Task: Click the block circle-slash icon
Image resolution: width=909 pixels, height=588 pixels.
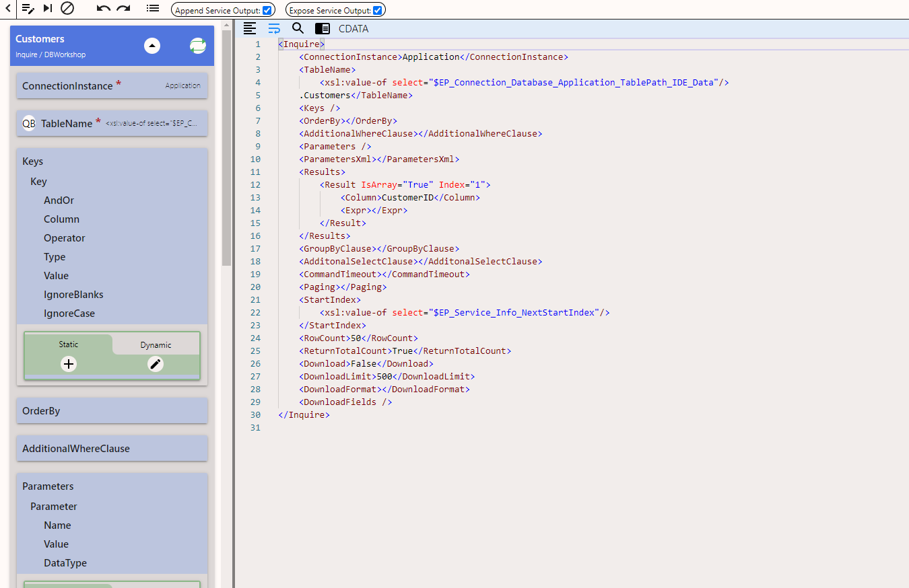Action: pyautogui.click(x=67, y=9)
